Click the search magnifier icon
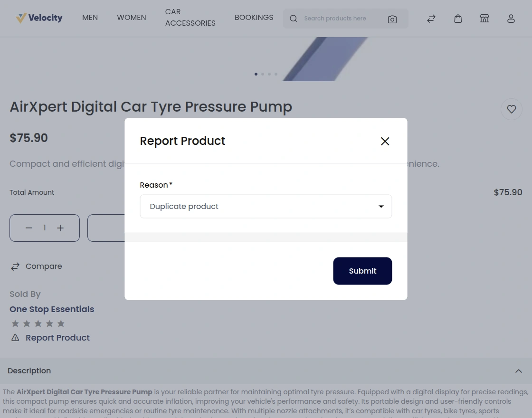532x418 pixels. pos(294,19)
